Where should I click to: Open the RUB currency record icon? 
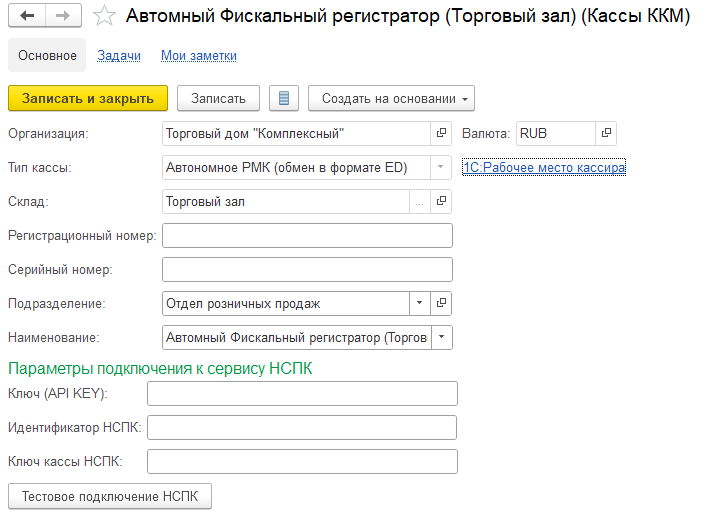(605, 133)
